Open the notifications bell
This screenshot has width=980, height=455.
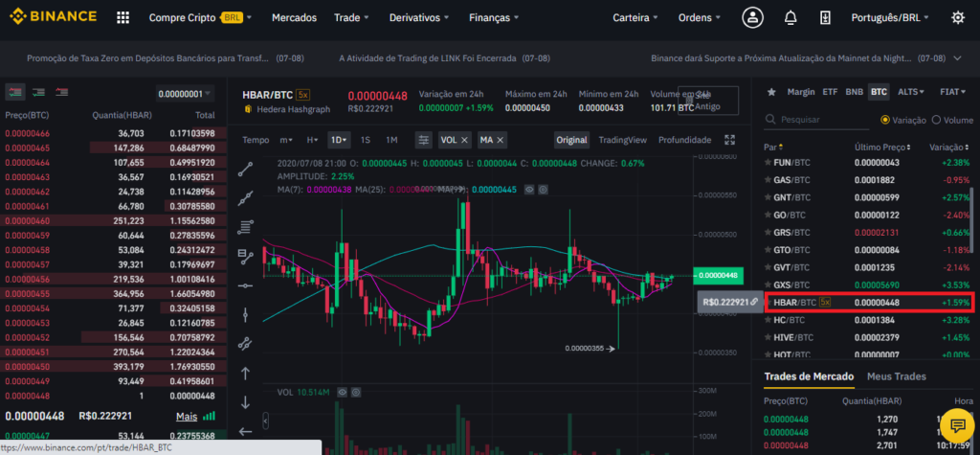click(791, 17)
